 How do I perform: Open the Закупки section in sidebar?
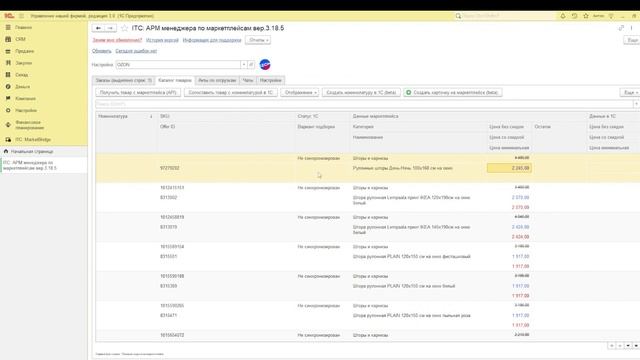[x=23, y=63]
